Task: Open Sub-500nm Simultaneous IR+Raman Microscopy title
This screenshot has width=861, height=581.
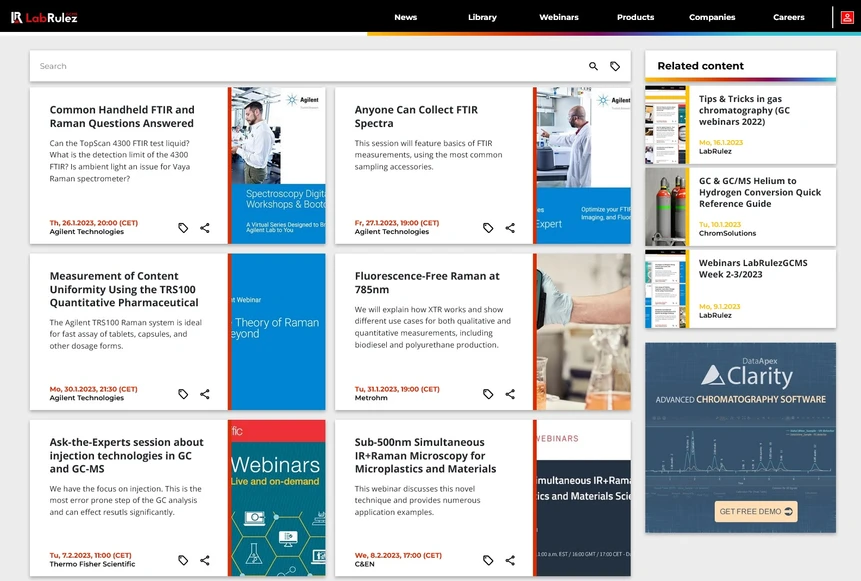Action: pos(426,455)
